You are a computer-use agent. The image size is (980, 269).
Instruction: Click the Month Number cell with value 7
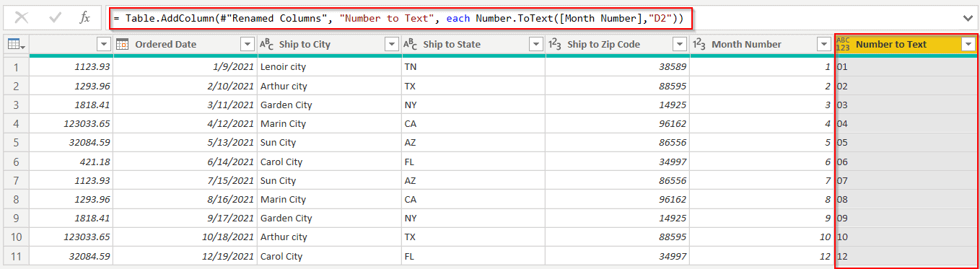pos(762,180)
